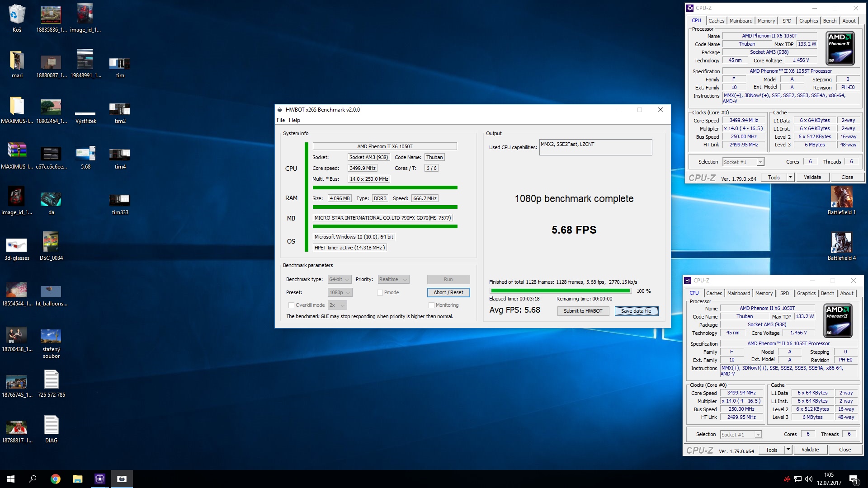
Task: Open the 'mari' desktop folder icon
Action: click(x=17, y=64)
